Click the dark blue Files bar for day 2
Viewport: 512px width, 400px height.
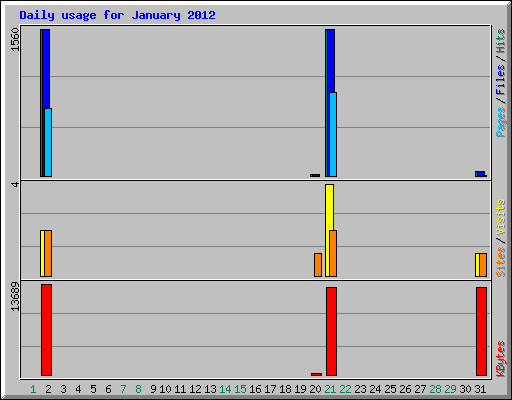tap(46, 68)
